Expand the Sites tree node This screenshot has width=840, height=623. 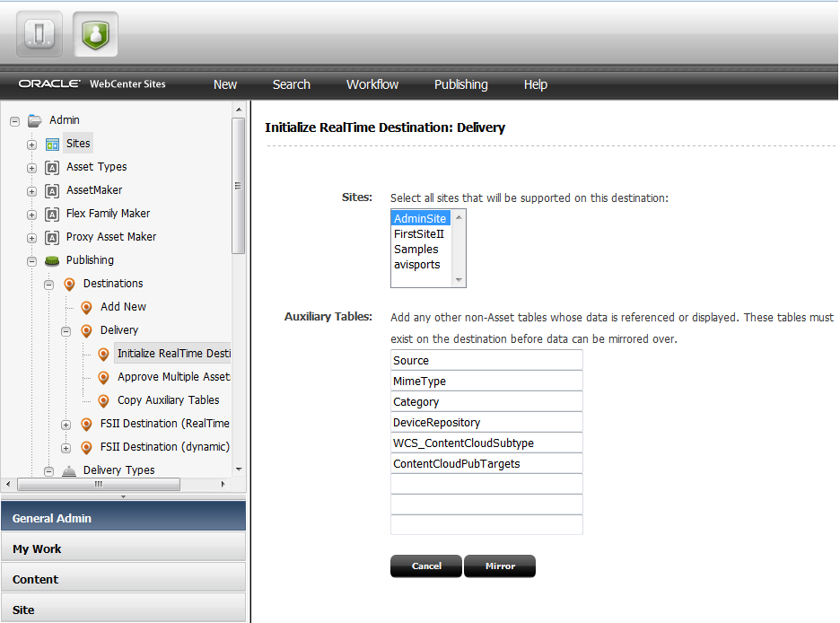coord(31,145)
